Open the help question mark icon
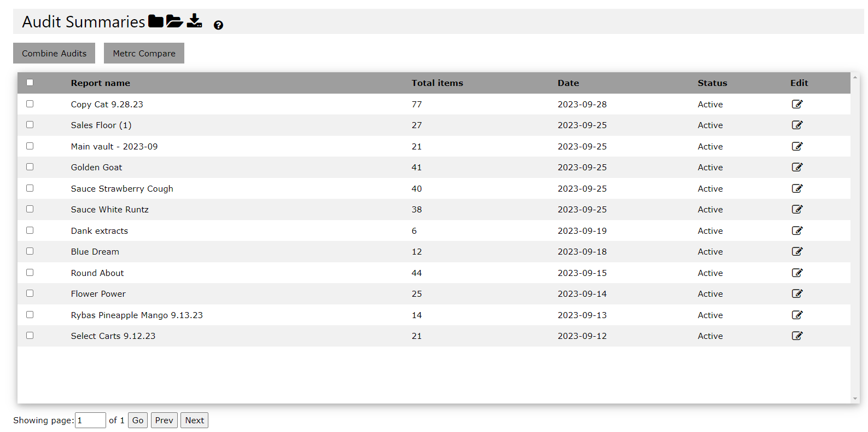 pos(218,25)
